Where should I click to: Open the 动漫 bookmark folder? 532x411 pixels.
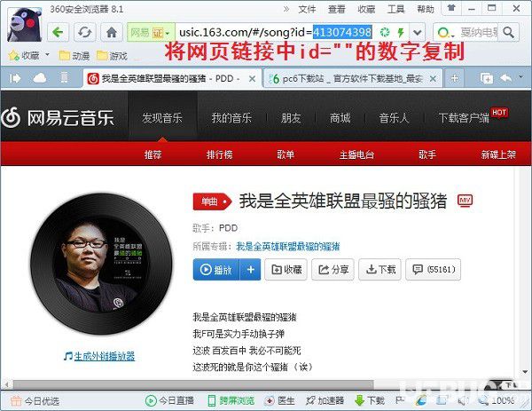click(74, 55)
